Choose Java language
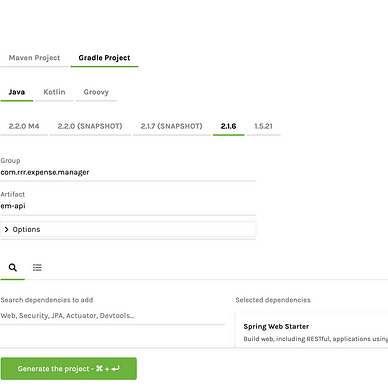Viewport: 388px width, 388px height. click(x=17, y=92)
